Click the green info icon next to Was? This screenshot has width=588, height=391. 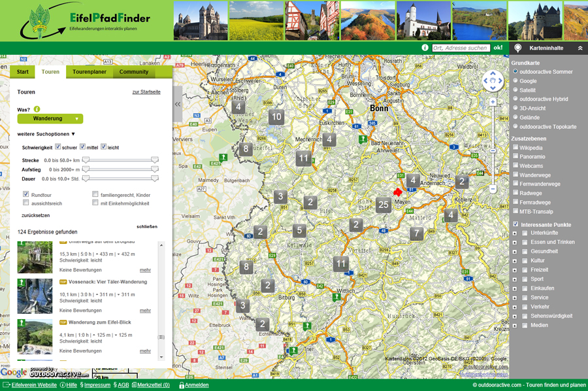[37, 109]
